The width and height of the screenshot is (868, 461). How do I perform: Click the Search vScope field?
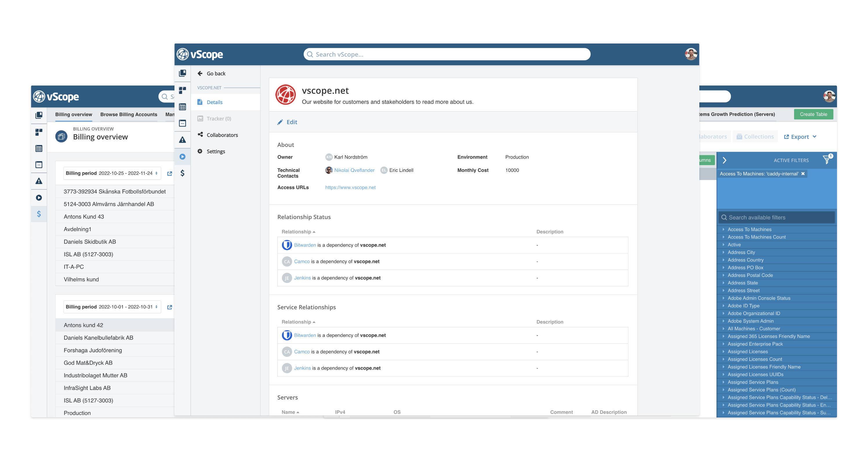(x=447, y=54)
